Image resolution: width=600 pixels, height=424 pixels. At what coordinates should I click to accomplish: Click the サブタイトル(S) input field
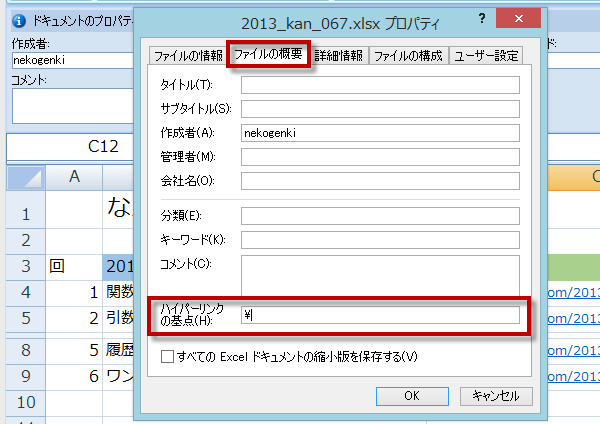coord(380,109)
